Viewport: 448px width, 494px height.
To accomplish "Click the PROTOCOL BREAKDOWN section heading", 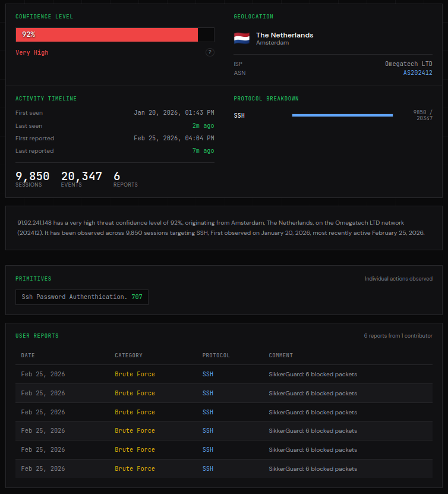I will 266,99.
